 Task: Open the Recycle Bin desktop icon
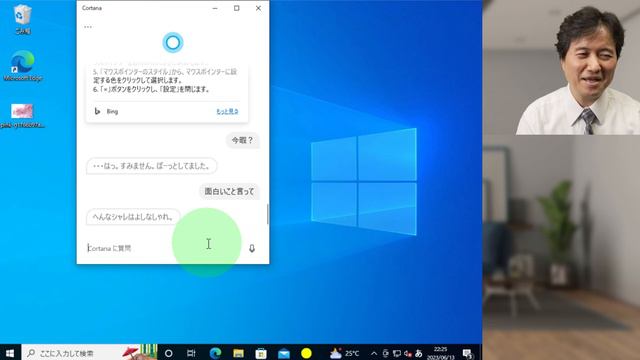(x=22, y=19)
